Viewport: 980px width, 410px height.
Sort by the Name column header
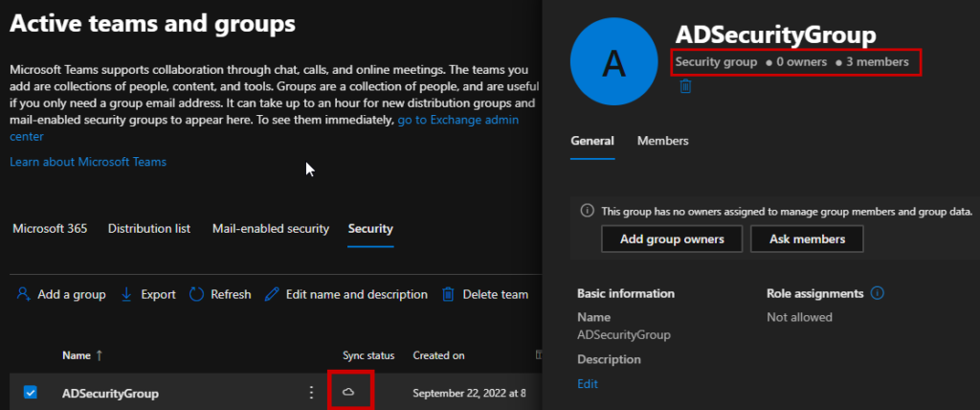click(x=77, y=355)
